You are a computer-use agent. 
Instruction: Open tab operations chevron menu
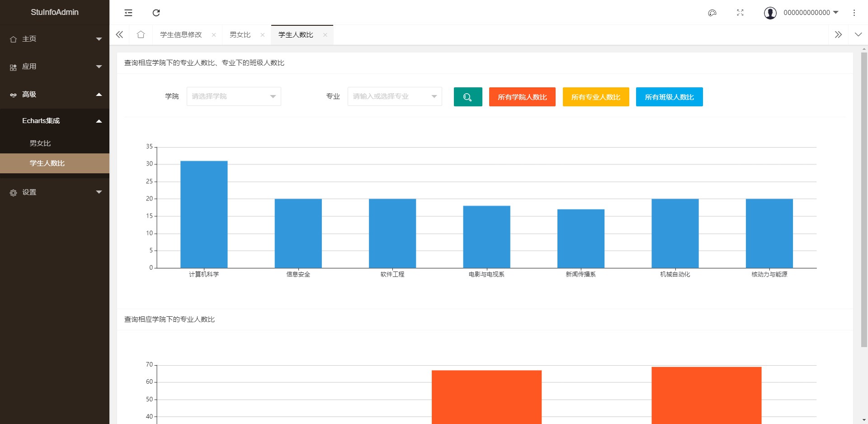point(858,34)
